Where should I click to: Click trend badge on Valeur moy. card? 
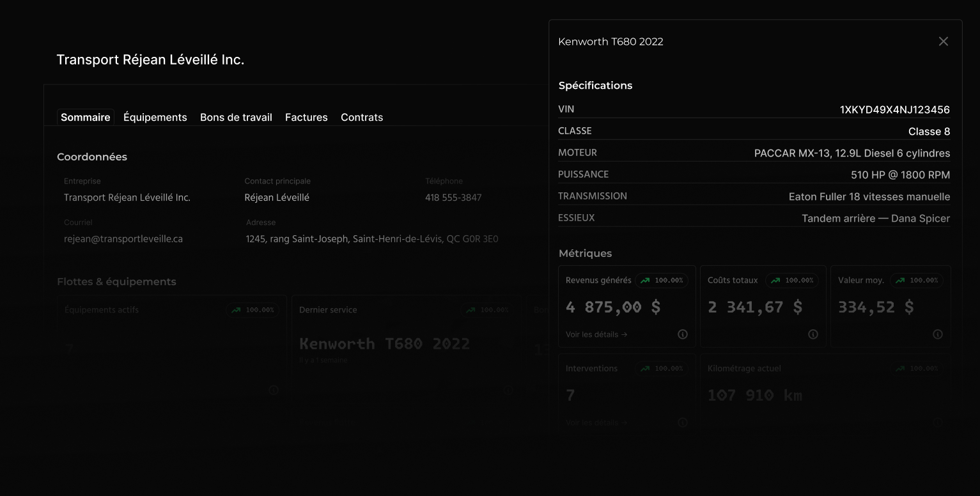[917, 281]
